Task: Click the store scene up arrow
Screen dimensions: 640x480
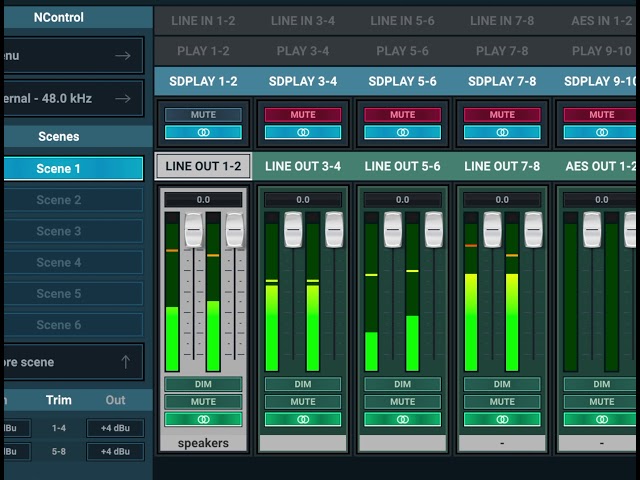Action: tap(125, 362)
